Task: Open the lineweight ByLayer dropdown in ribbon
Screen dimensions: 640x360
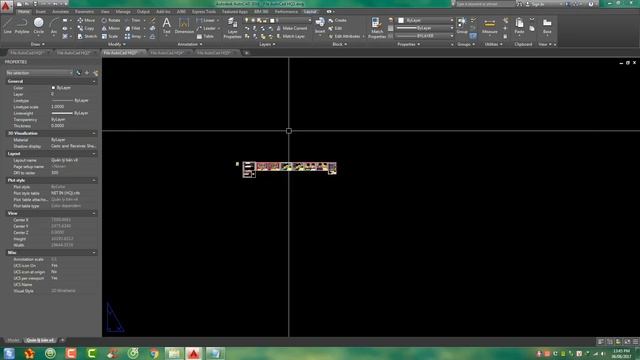Action: pos(425,28)
